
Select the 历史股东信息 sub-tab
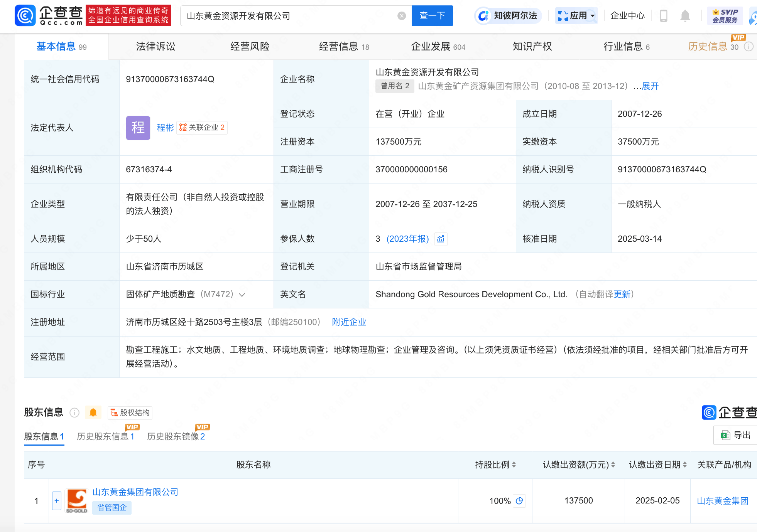tap(105, 437)
